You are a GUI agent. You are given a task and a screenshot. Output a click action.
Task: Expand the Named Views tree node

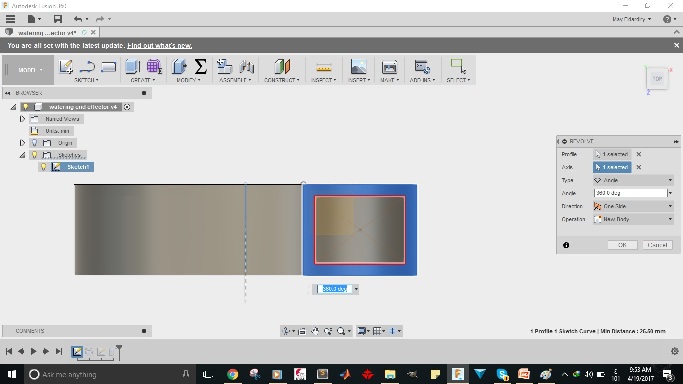click(22, 118)
